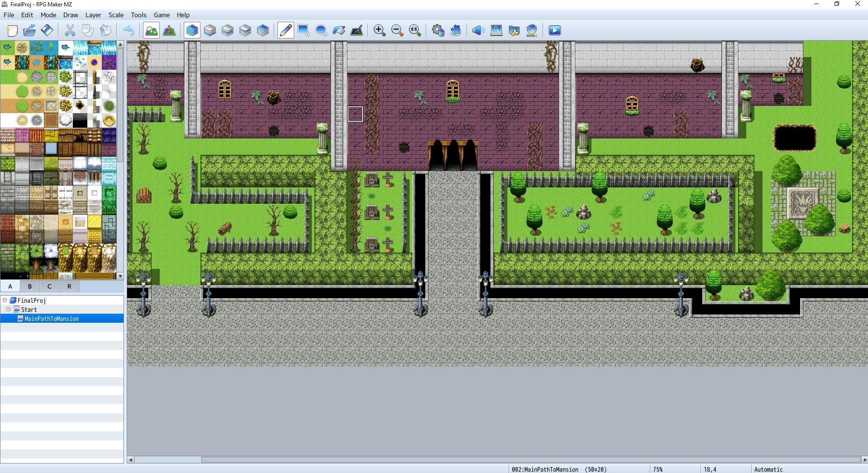The width and height of the screenshot is (868, 473).
Task: Open the Sound Test speaker icon
Action: coord(478,30)
